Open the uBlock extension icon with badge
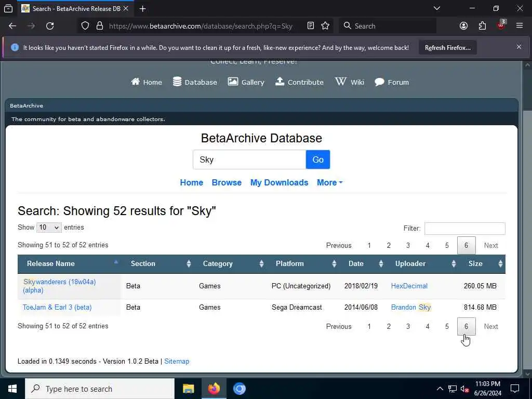The height and width of the screenshot is (399, 532). 501,25
